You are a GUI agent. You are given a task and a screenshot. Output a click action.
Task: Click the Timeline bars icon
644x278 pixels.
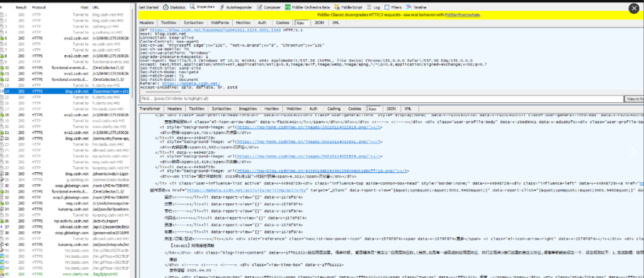coord(409,7)
